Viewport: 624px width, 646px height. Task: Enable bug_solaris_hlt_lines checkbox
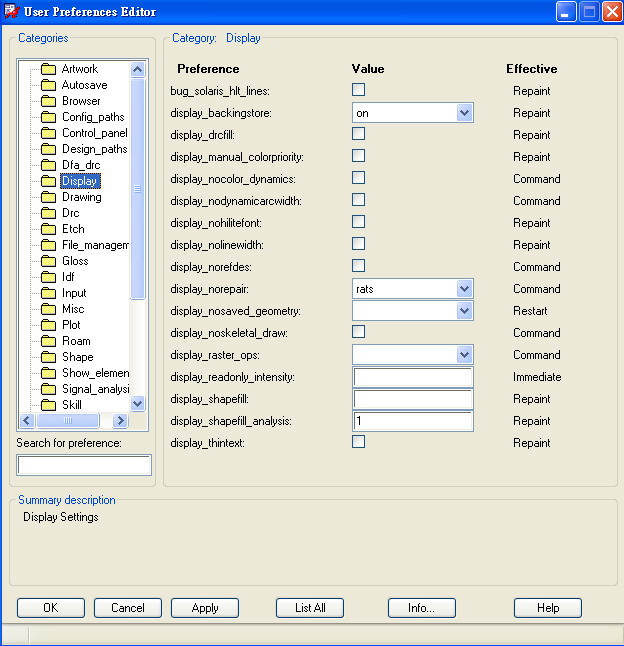pos(358,90)
